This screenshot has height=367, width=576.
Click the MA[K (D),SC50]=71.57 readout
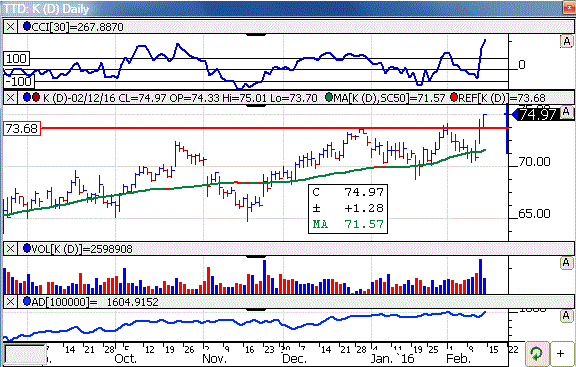click(389, 98)
